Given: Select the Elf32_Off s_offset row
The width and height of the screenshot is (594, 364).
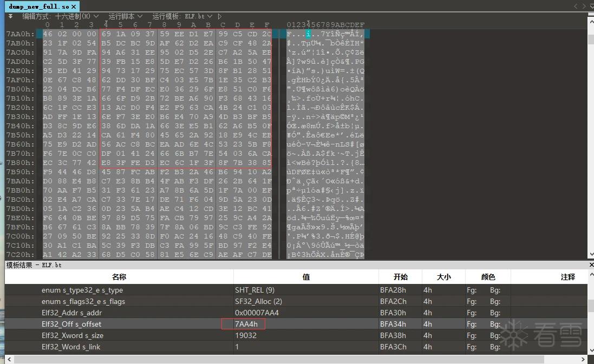Looking at the screenshot, I should (296, 324).
